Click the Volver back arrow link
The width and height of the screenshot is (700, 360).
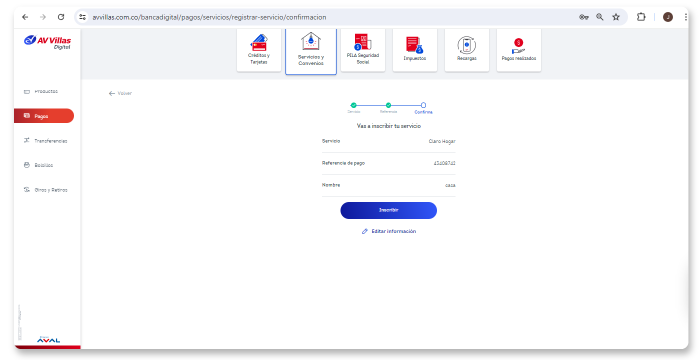(120, 93)
